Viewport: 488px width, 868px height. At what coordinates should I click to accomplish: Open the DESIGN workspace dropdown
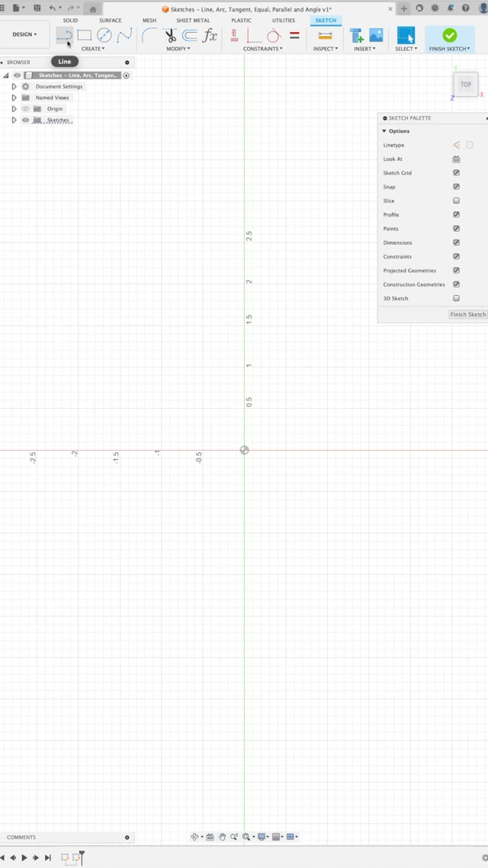24,34
